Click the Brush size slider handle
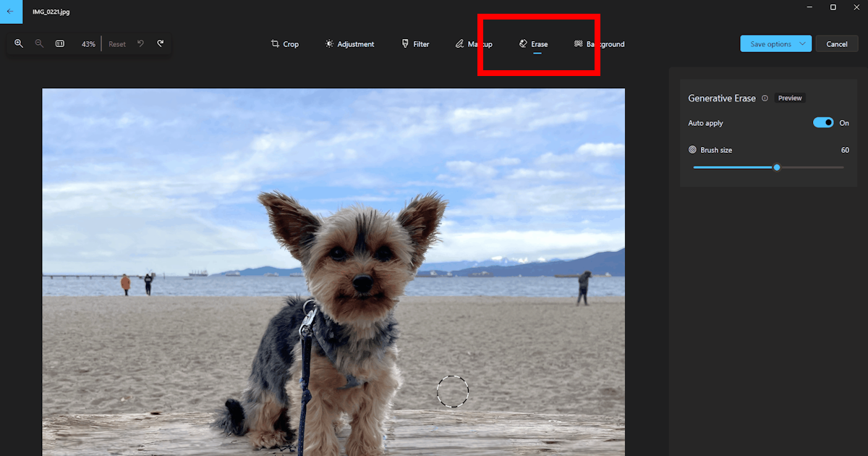The height and width of the screenshot is (456, 868). [x=777, y=167]
